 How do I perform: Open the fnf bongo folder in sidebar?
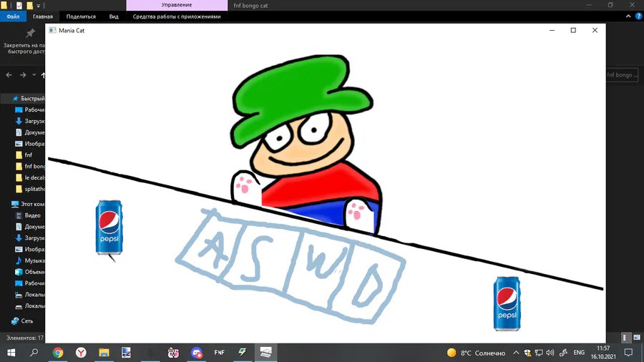tap(29, 166)
